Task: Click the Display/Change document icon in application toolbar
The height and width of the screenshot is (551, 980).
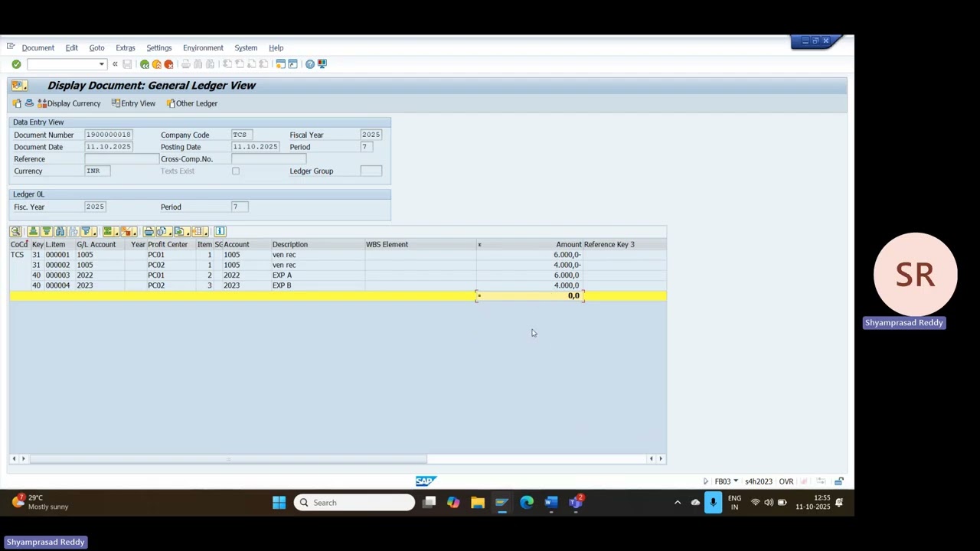Action: click(17, 103)
